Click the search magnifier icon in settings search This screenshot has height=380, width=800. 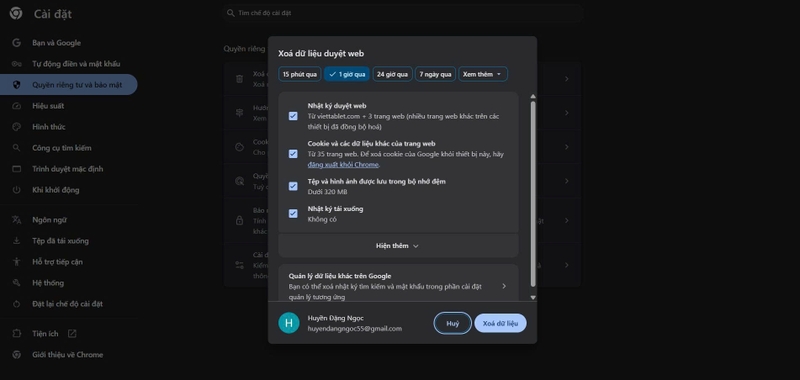(x=231, y=13)
